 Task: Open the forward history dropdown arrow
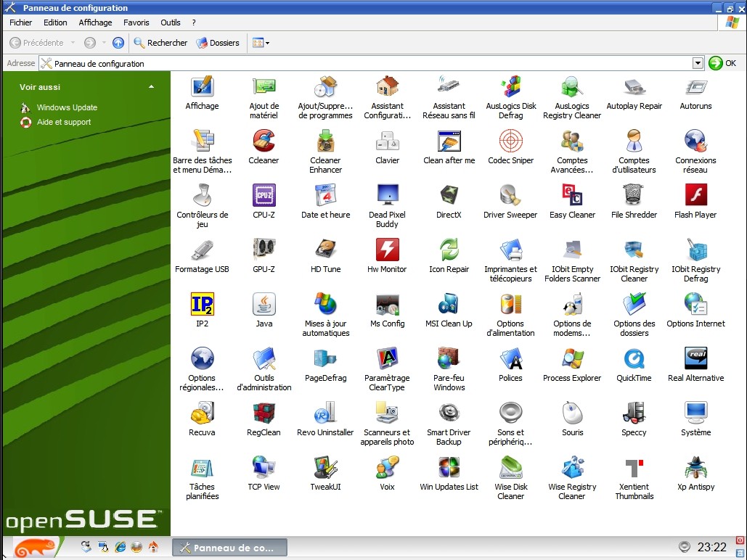pos(104,43)
